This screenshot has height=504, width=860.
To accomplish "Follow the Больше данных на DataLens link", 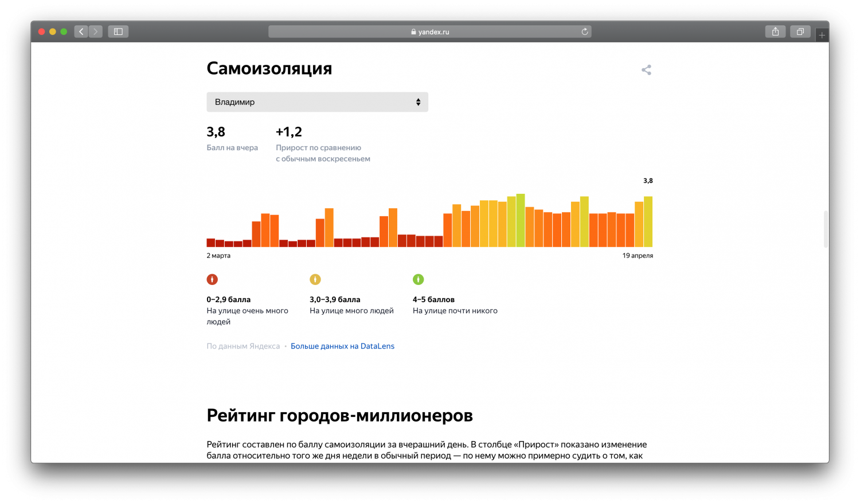I will click(x=342, y=346).
